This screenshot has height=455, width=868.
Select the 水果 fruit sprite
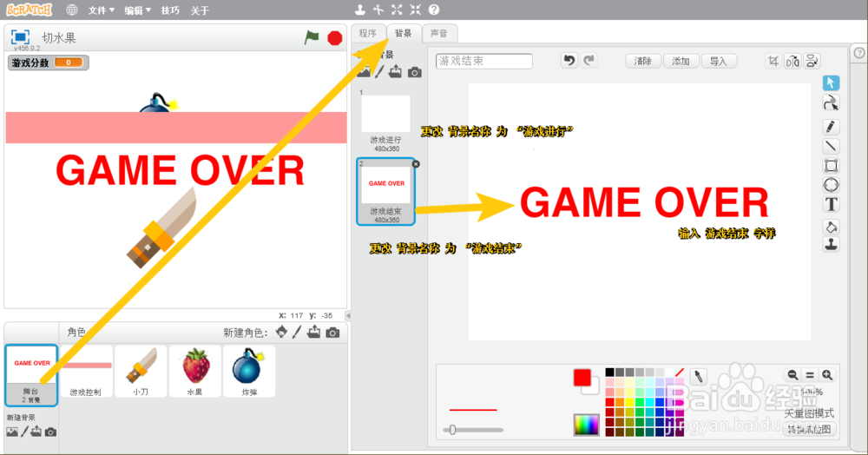[x=194, y=372]
